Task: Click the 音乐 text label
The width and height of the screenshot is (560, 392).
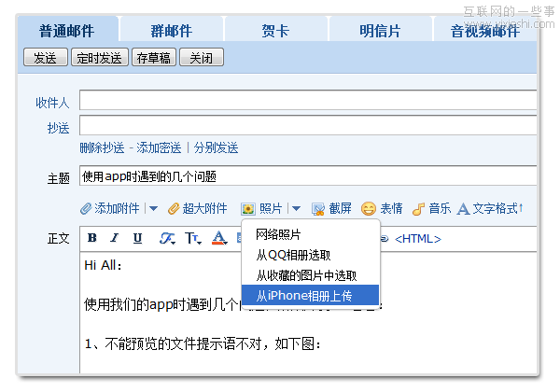Action: pos(440,208)
